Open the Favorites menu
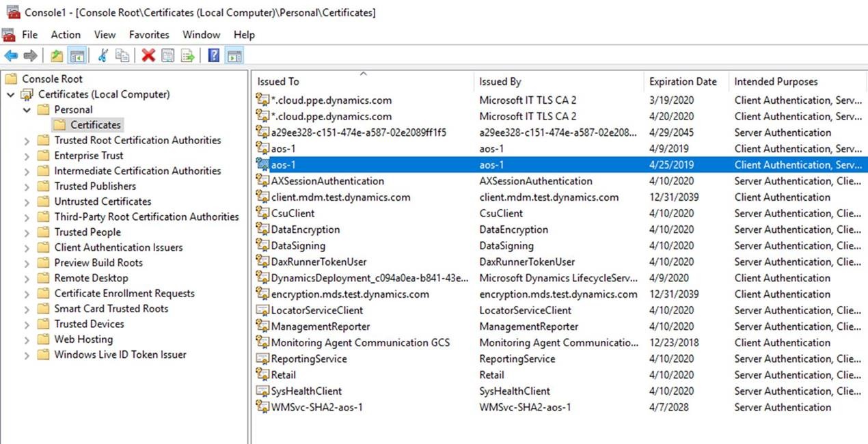This screenshot has height=444, width=868. click(149, 35)
